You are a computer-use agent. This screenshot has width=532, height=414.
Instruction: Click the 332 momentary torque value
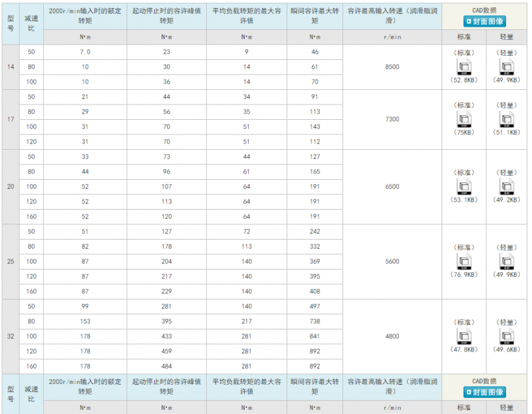coord(315,246)
